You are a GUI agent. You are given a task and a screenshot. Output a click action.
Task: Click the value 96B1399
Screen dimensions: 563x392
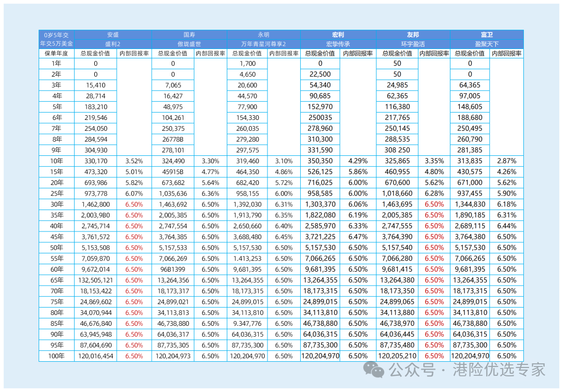173,269
